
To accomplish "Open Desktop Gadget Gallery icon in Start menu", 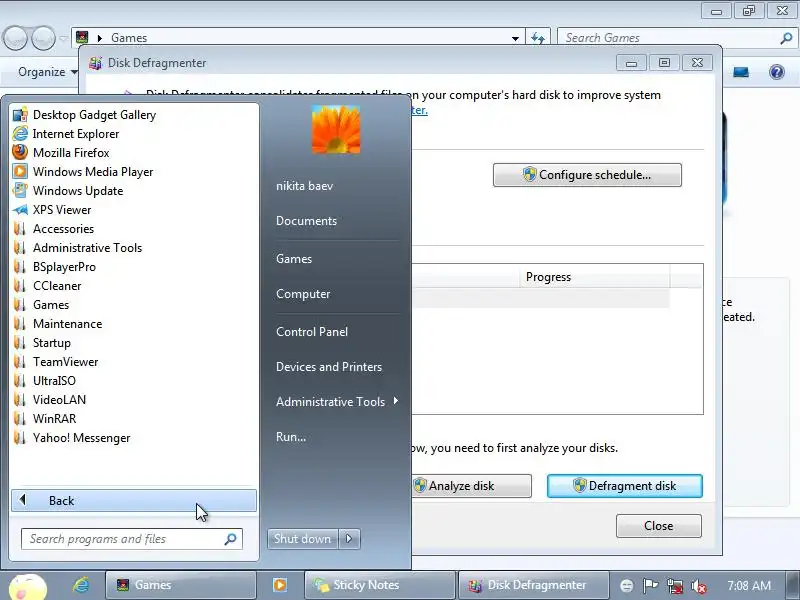I will (20, 115).
